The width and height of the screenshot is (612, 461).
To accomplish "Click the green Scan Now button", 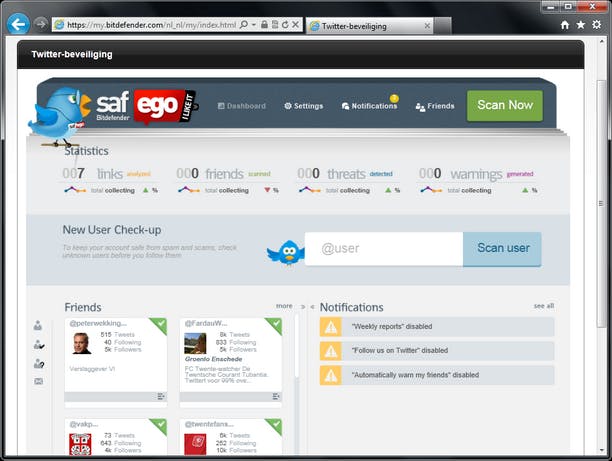I will pyautogui.click(x=505, y=105).
